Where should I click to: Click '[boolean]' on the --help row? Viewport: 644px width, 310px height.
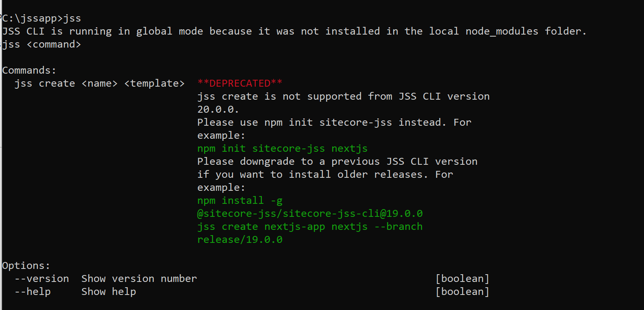point(462,292)
